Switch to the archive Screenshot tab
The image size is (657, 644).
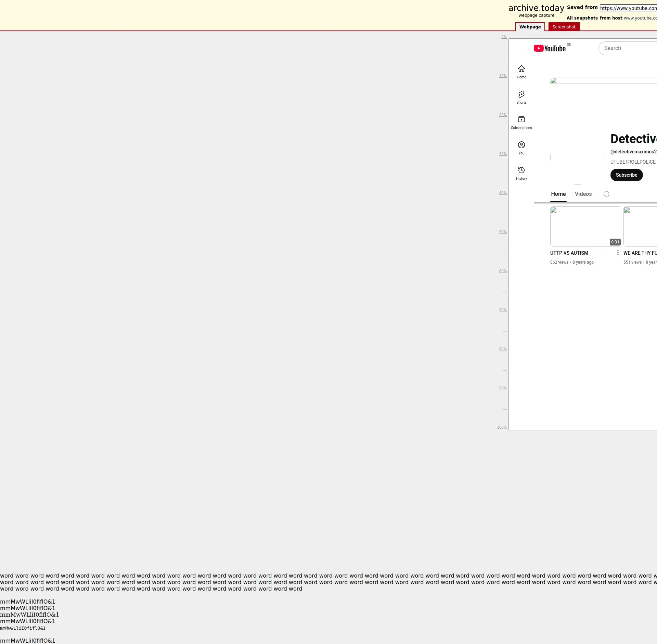pyautogui.click(x=564, y=27)
